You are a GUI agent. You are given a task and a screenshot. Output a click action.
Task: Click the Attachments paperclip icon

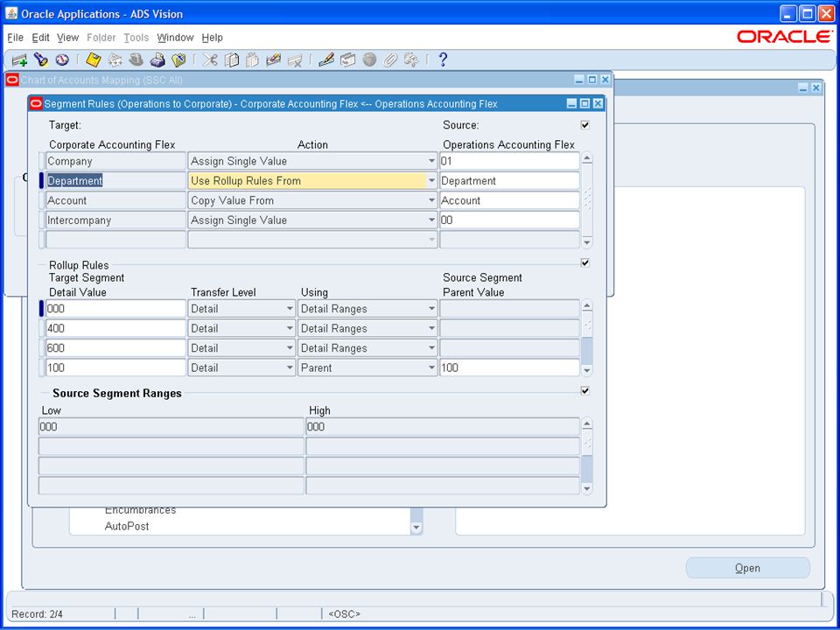pyautogui.click(x=390, y=59)
